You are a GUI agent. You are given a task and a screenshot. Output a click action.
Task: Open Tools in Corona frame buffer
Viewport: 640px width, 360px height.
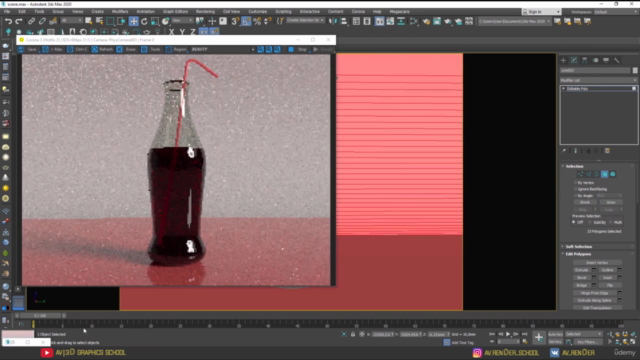pyautogui.click(x=151, y=49)
